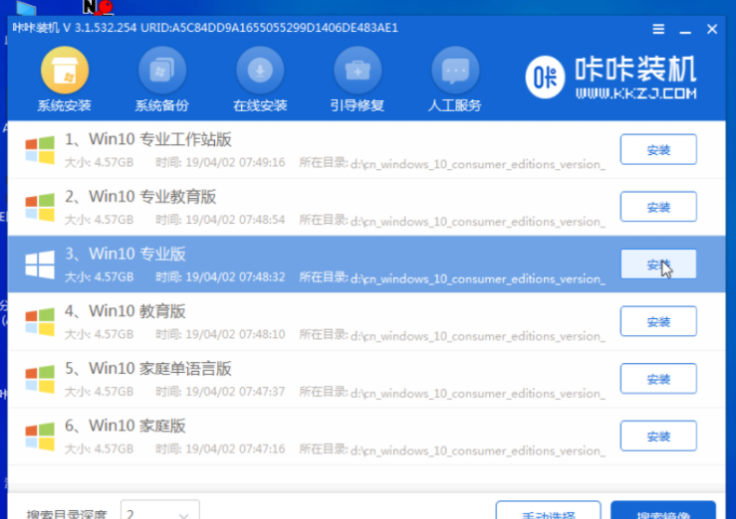Open the hamburger menu in title bar

[x=658, y=29]
